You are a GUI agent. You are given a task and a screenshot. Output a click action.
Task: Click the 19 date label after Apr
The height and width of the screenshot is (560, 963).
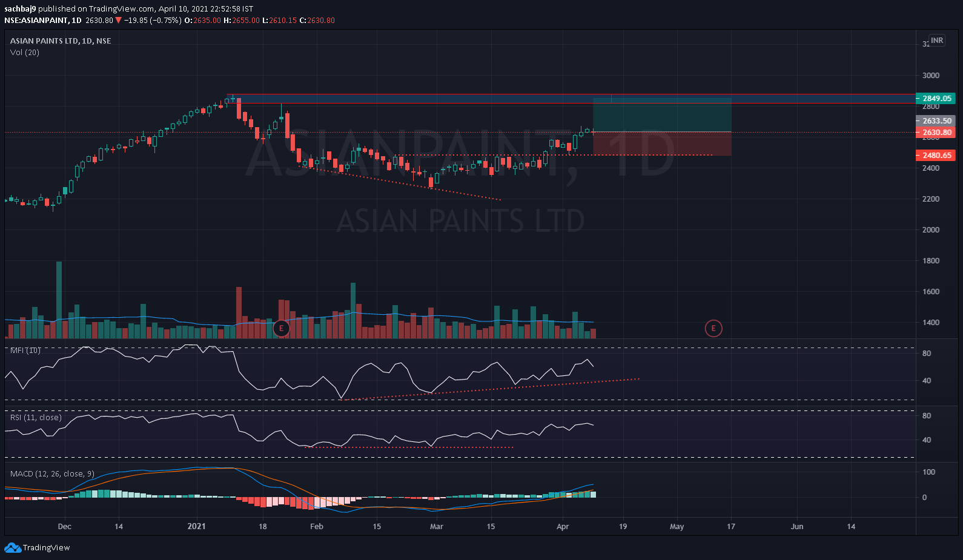click(623, 527)
